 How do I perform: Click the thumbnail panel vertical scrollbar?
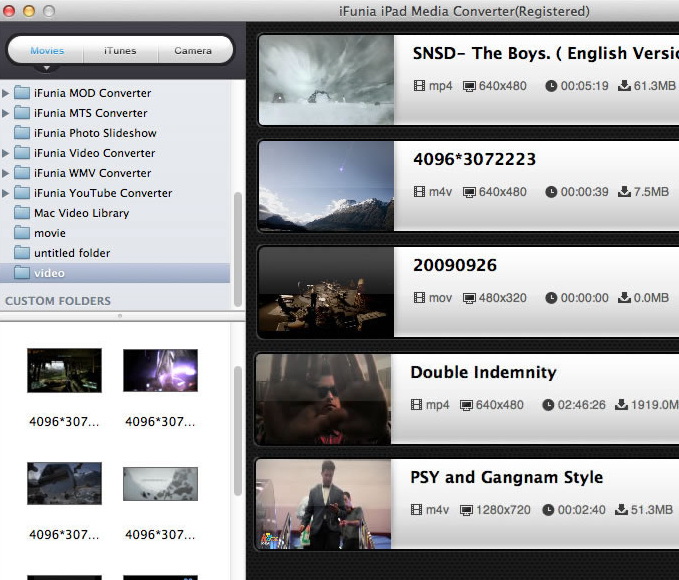click(x=238, y=431)
